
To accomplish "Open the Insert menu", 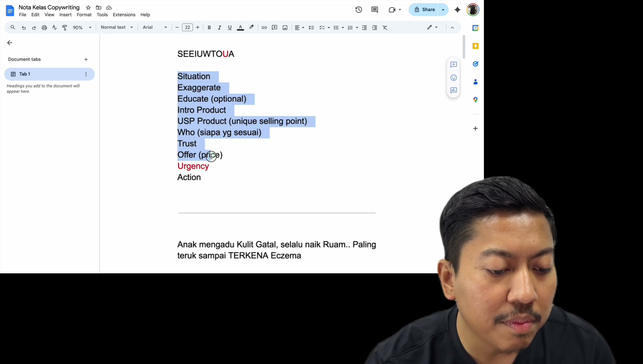I will [x=65, y=15].
